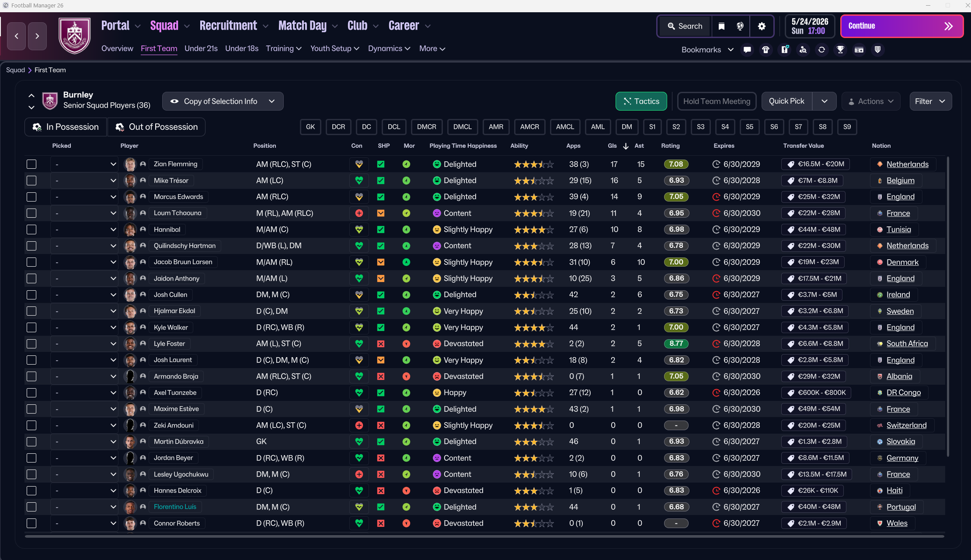Open settings gear icon
The height and width of the screenshot is (560, 971).
pos(762,26)
